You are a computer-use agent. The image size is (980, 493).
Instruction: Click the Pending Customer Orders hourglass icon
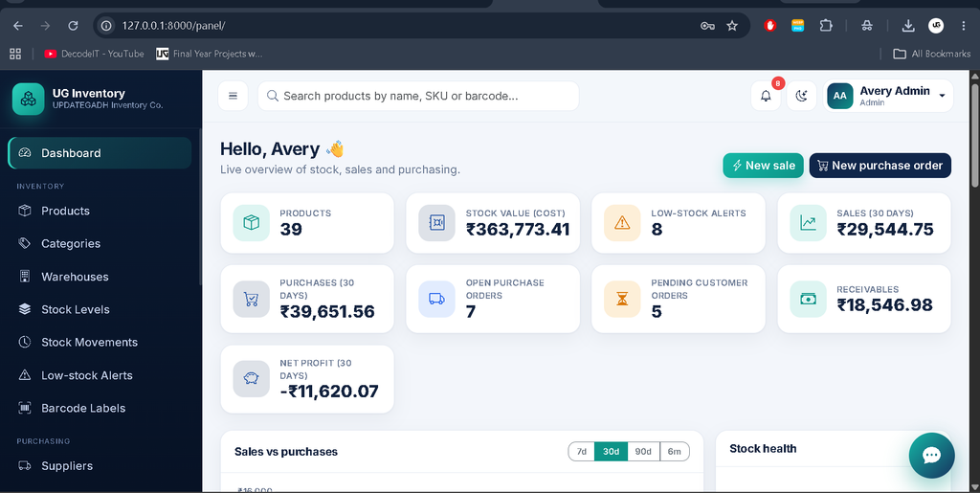point(622,299)
